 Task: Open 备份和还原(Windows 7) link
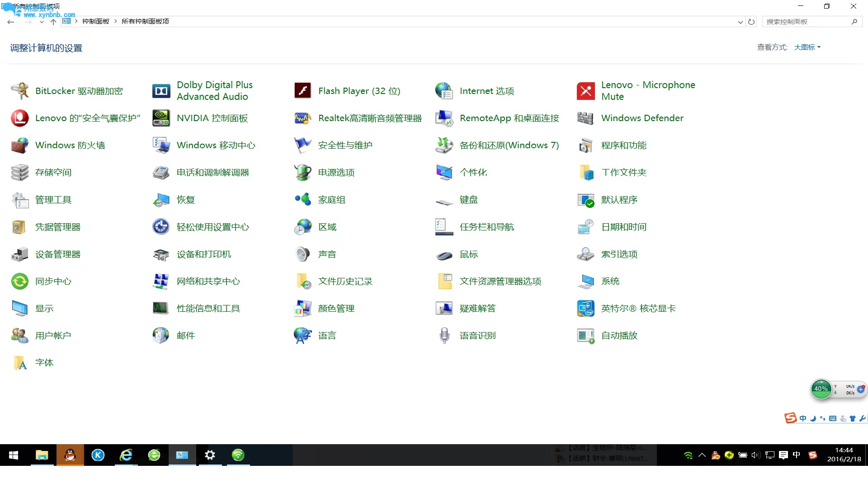(509, 145)
